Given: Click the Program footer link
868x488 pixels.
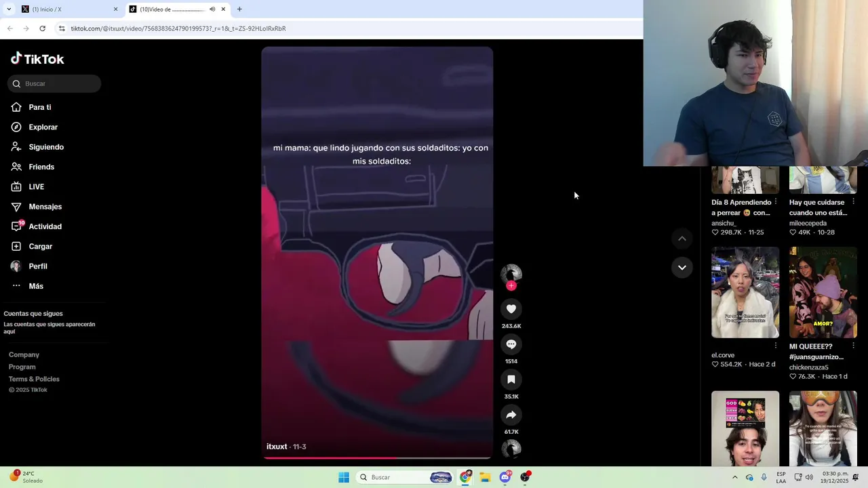Looking at the screenshot, I should click(22, 367).
